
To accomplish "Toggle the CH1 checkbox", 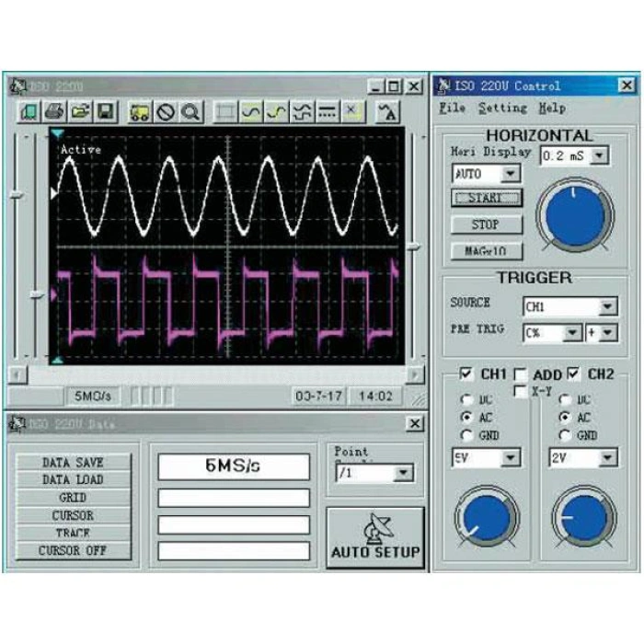I will click(x=466, y=374).
